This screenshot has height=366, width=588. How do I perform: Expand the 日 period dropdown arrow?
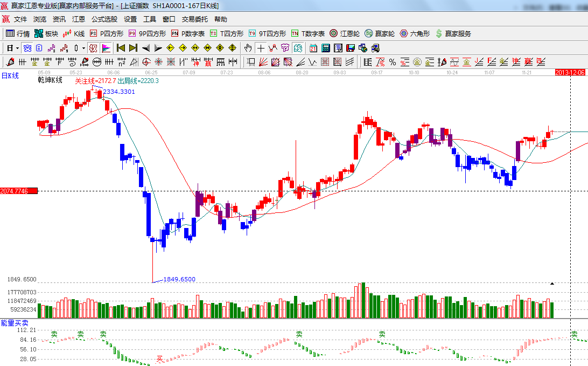tap(17, 48)
